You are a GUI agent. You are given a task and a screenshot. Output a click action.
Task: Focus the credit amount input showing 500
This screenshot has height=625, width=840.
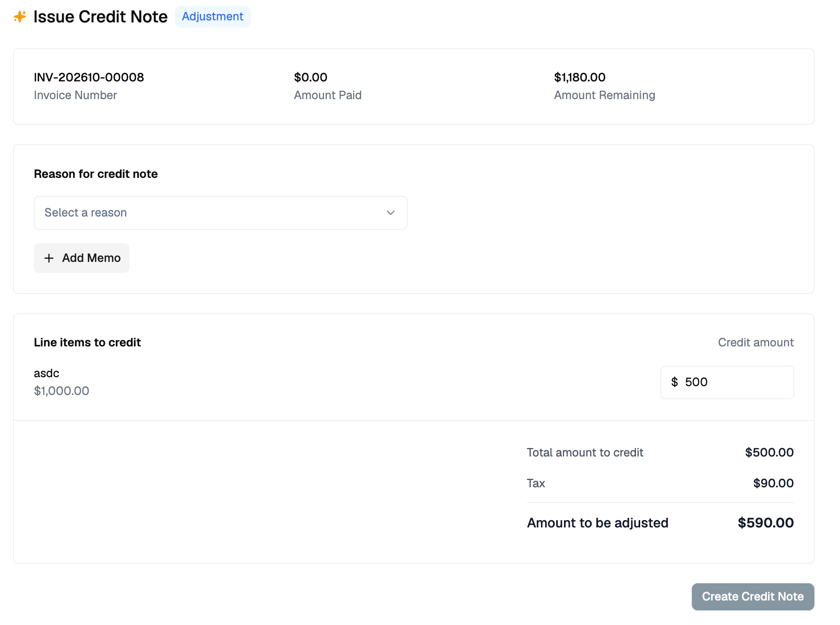(727, 382)
